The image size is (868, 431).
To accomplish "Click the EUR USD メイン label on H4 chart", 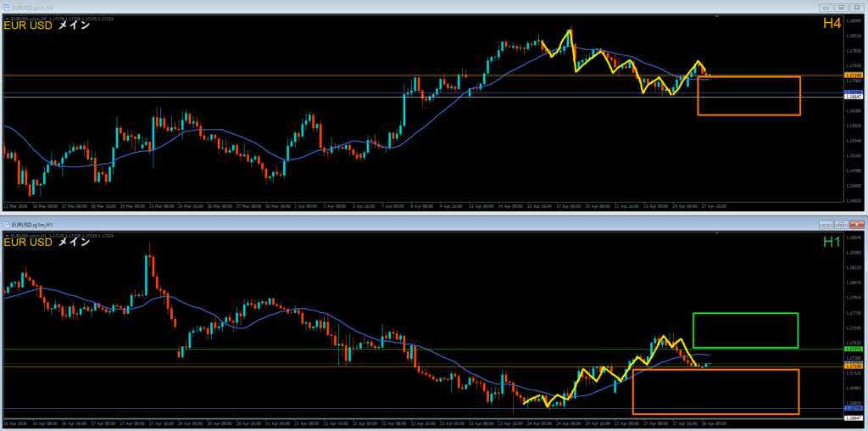I will click(47, 25).
